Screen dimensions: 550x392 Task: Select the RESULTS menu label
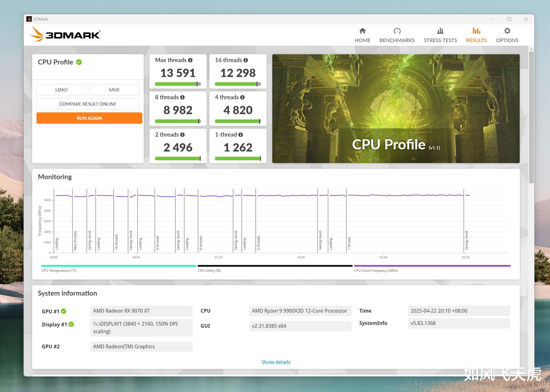point(476,40)
